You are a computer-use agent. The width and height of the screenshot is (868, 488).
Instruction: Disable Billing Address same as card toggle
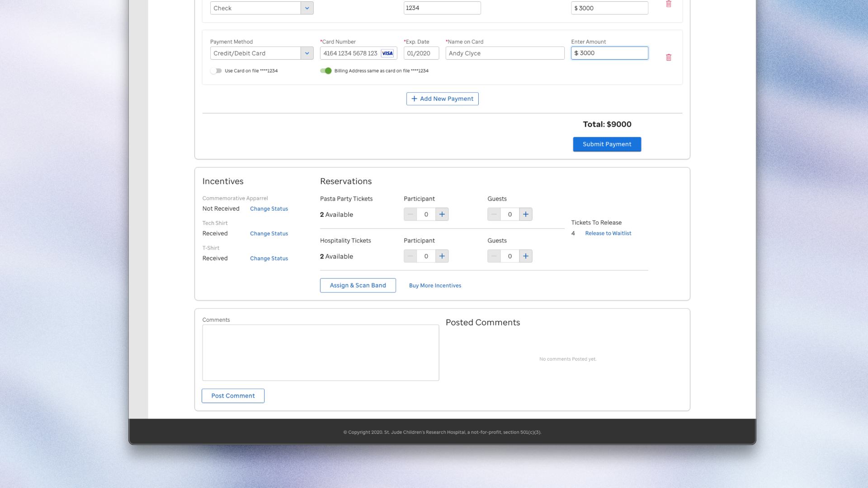click(x=325, y=71)
